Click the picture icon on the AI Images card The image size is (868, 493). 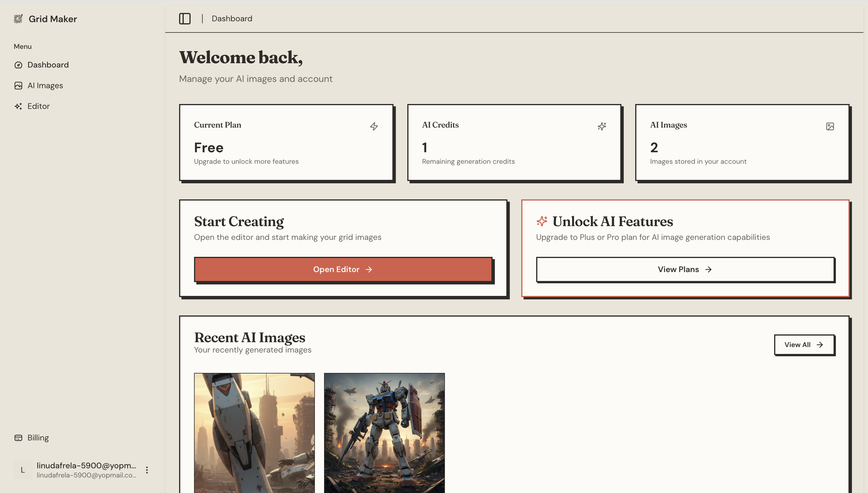click(830, 126)
